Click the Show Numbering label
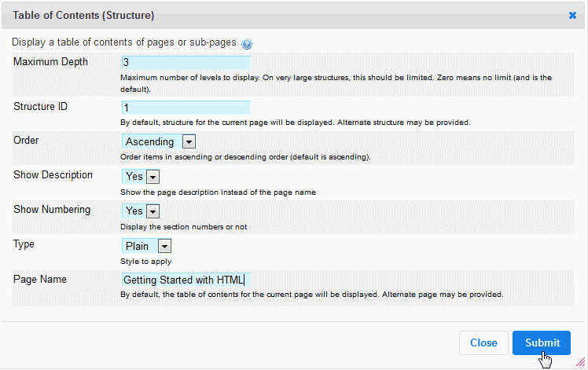Image resolution: width=588 pixels, height=370 pixels. pos(52,209)
